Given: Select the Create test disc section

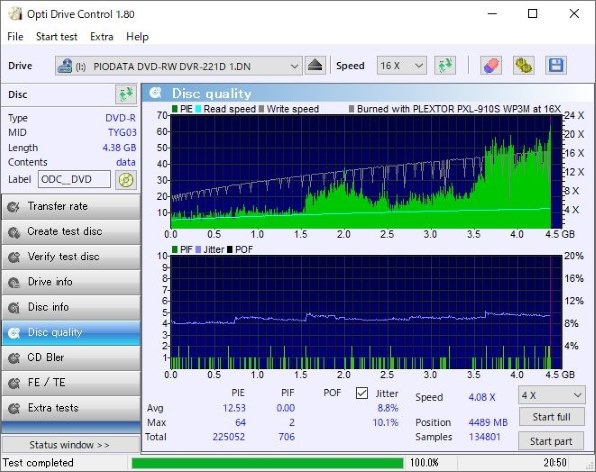Looking at the screenshot, I should (x=71, y=232).
